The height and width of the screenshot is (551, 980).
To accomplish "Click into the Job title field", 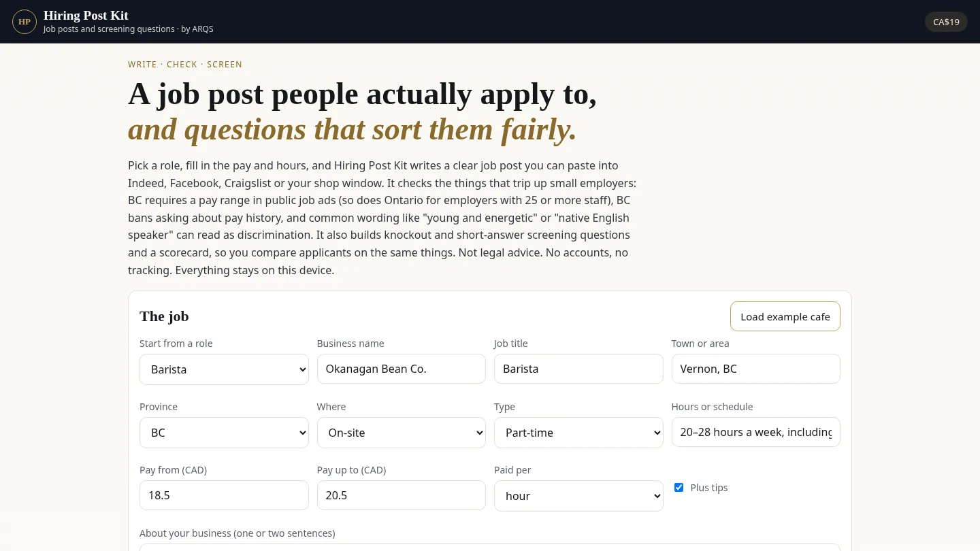I will pos(578,369).
